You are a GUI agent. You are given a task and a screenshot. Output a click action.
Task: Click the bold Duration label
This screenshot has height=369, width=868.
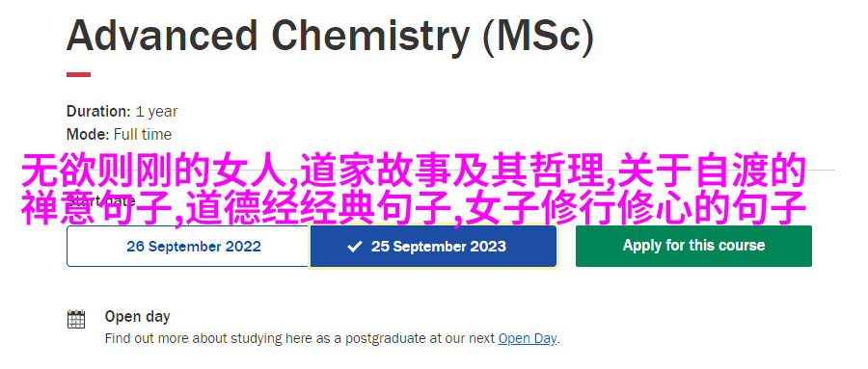tap(98, 111)
